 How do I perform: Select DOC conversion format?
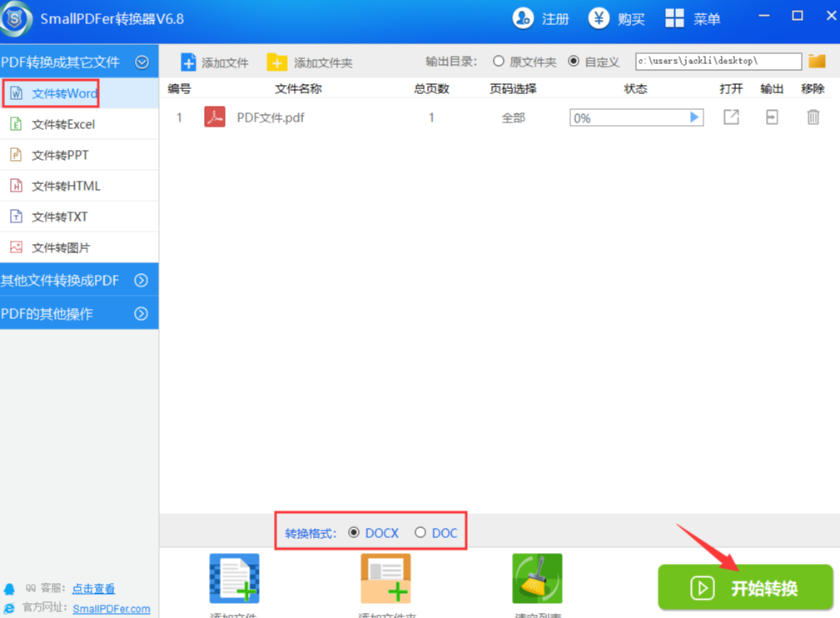pyautogui.click(x=420, y=532)
